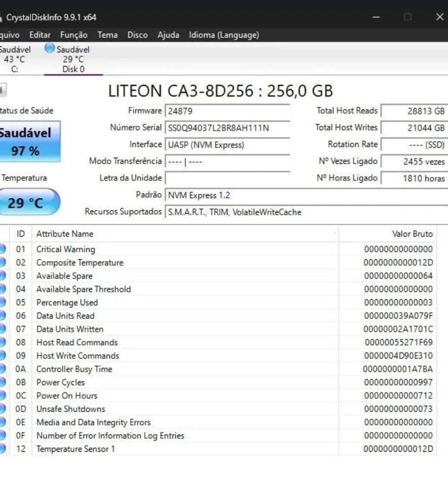
Task: Click the Rotation Rate value ---- (SSD)
Action: coord(414,145)
